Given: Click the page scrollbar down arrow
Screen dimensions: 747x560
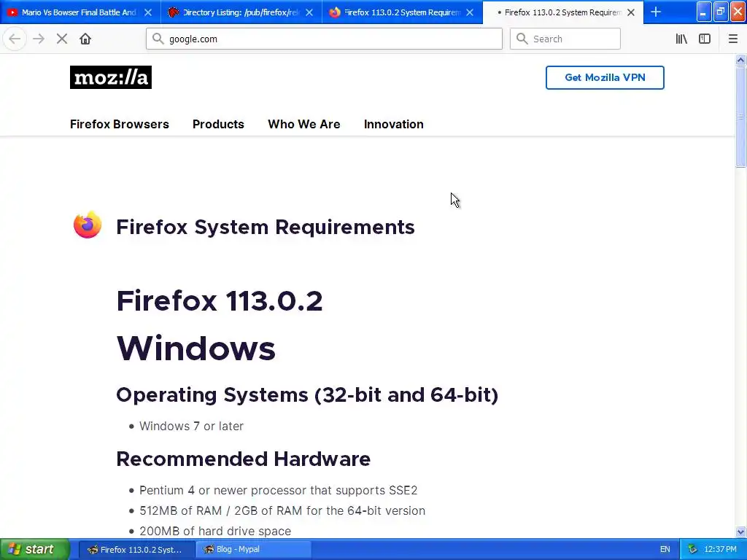Looking at the screenshot, I should [740, 532].
